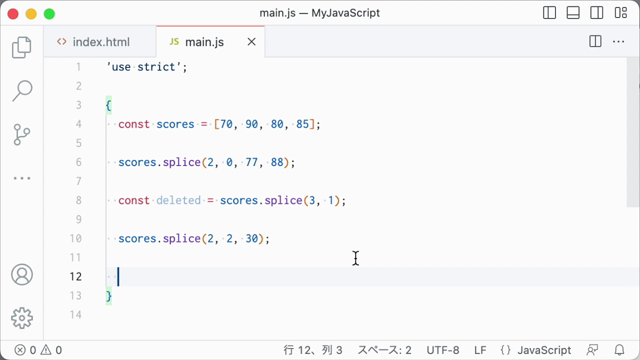The image size is (640, 360).
Task: Show additional views ellipsis in activity bar
Action: click(x=22, y=178)
